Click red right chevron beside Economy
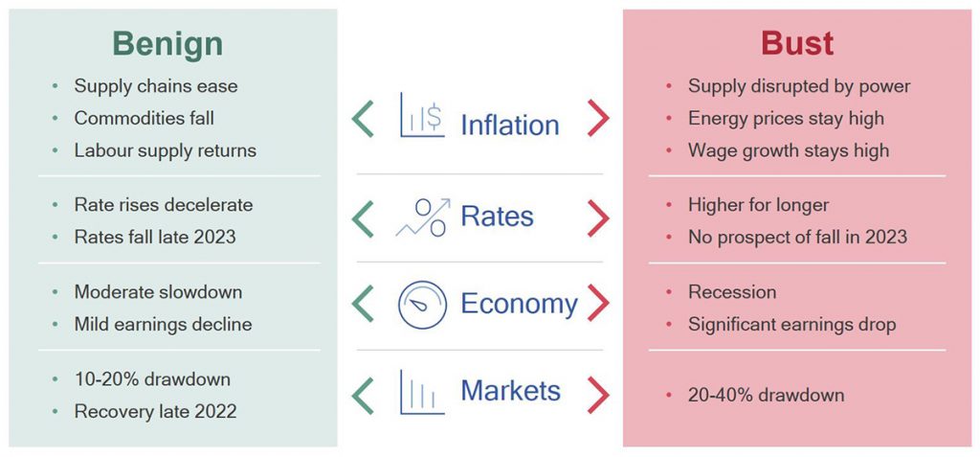980x457 pixels. [598, 304]
